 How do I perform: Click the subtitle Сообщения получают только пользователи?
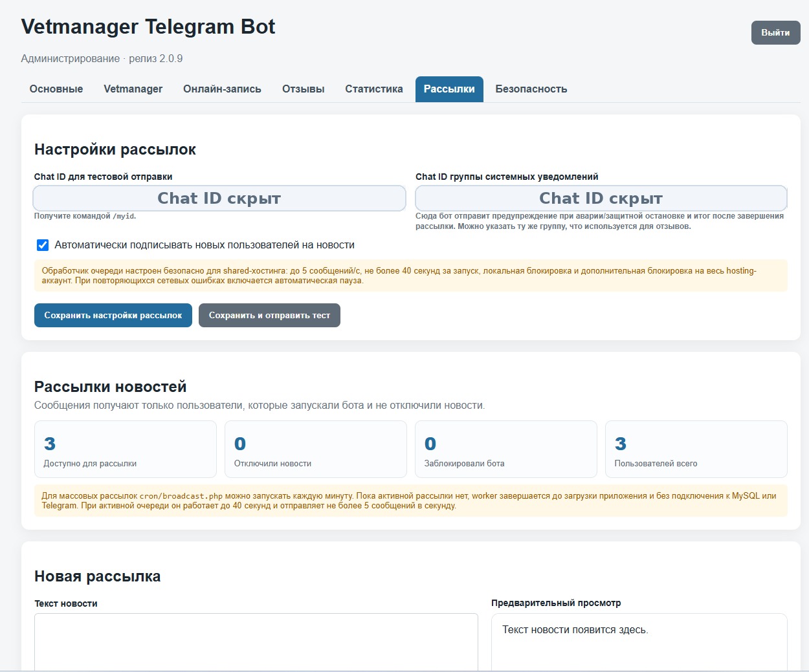260,406
